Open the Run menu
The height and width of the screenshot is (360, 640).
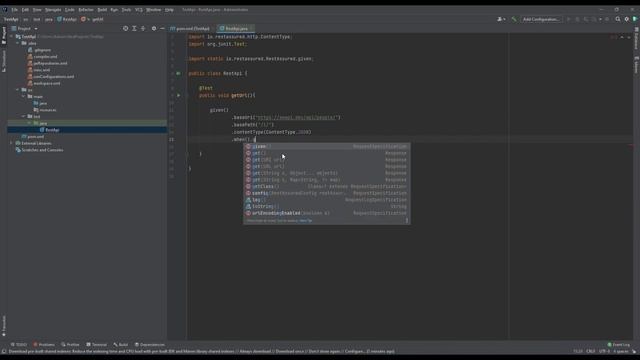tap(114, 9)
